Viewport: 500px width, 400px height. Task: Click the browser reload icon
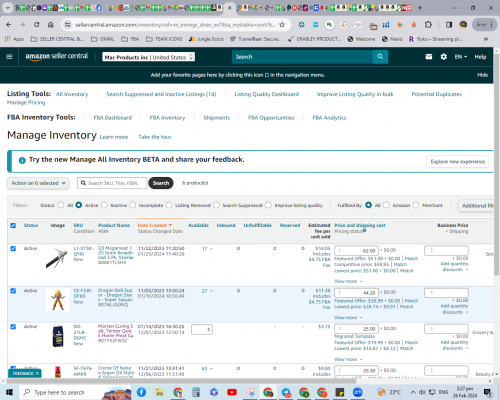[x=36, y=24]
